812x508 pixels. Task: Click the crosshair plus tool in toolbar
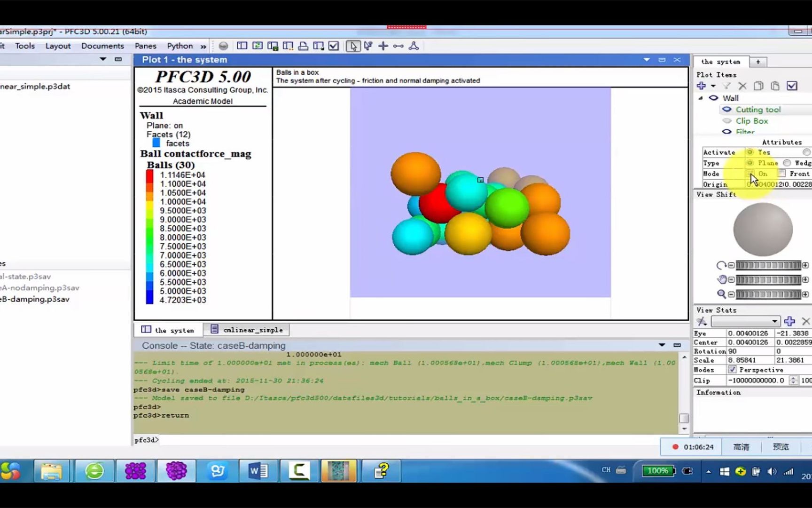[383, 46]
